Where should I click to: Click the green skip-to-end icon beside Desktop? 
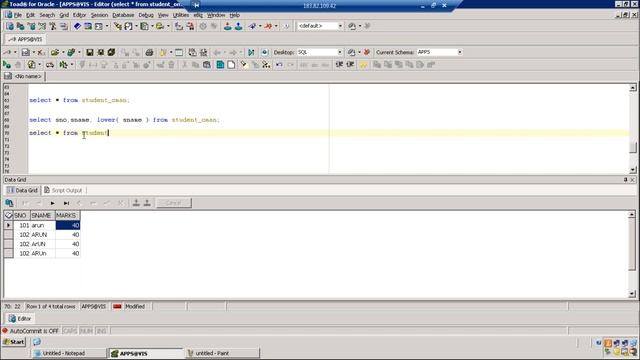coord(251,52)
